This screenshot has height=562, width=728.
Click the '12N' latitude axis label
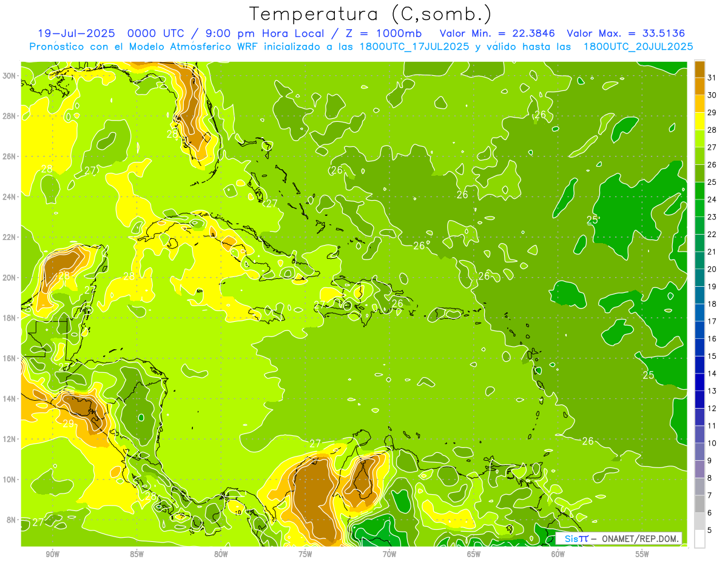tap(10, 439)
